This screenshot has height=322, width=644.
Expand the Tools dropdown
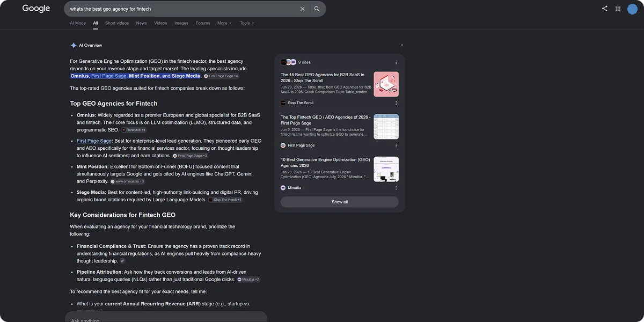pyautogui.click(x=247, y=23)
